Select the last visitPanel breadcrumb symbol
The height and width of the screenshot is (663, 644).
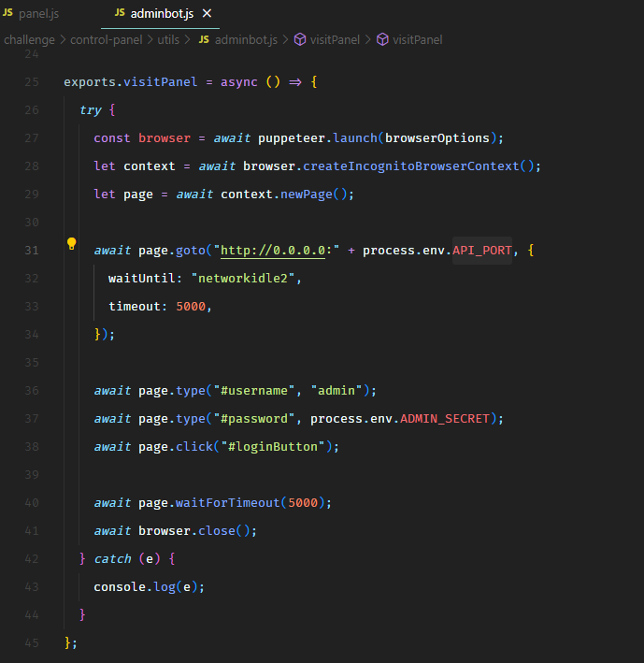(x=417, y=39)
